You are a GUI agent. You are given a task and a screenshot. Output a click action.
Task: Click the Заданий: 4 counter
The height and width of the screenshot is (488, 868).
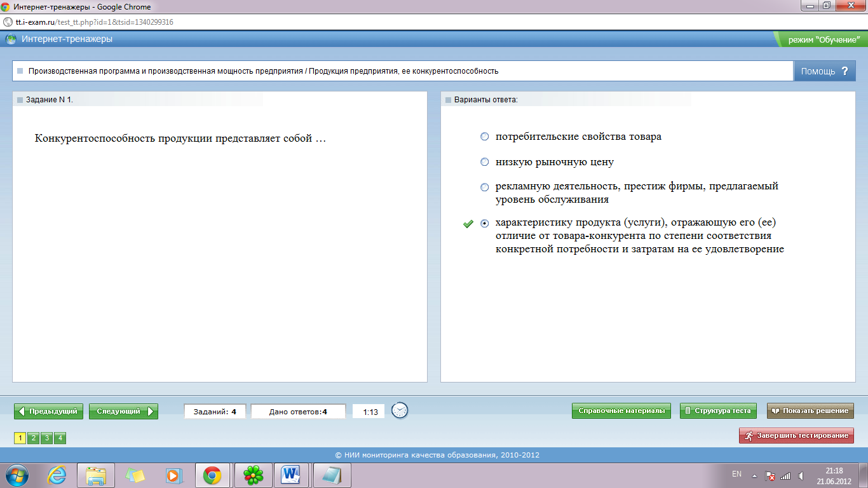coord(215,412)
